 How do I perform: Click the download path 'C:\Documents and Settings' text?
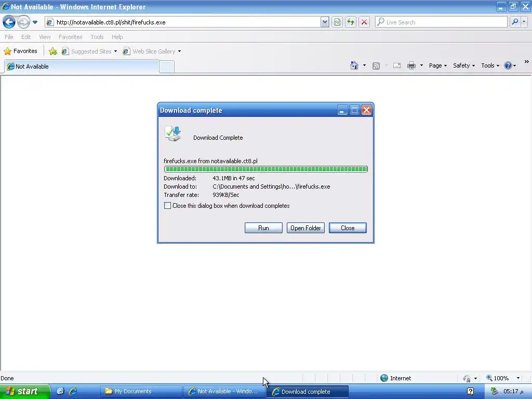271,187
